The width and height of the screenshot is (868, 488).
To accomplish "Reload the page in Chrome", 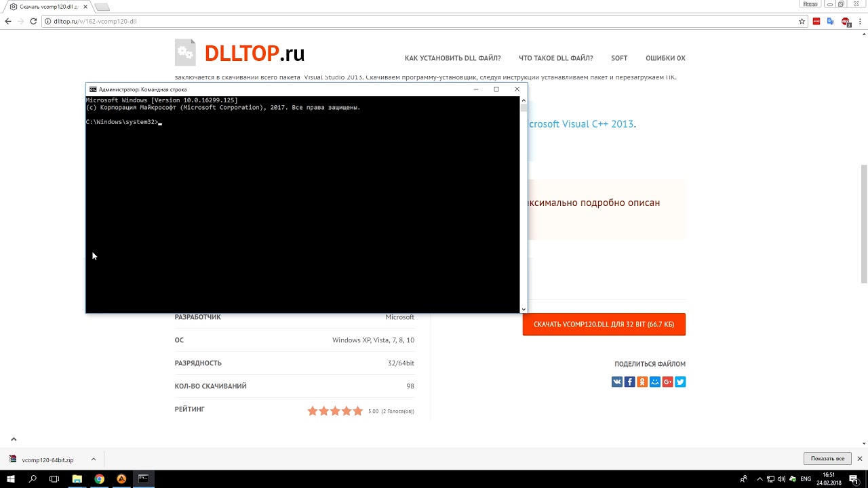I will click(33, 21).
